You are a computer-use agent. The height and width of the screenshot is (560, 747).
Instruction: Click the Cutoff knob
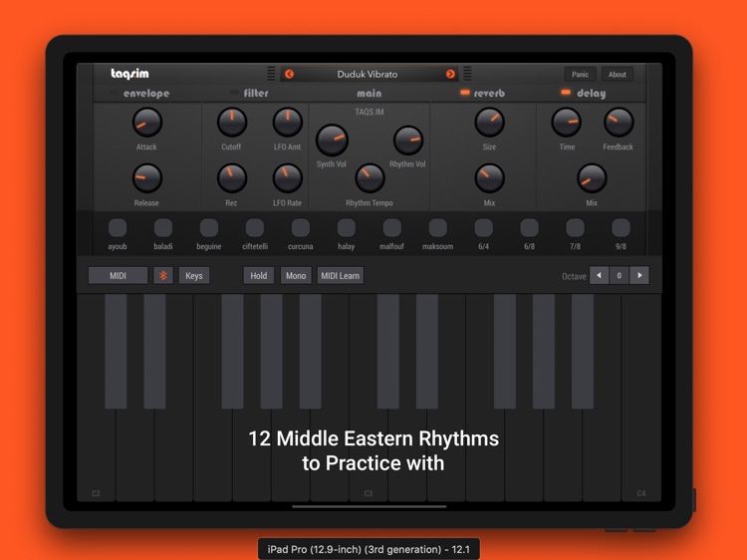coord(231,123)
